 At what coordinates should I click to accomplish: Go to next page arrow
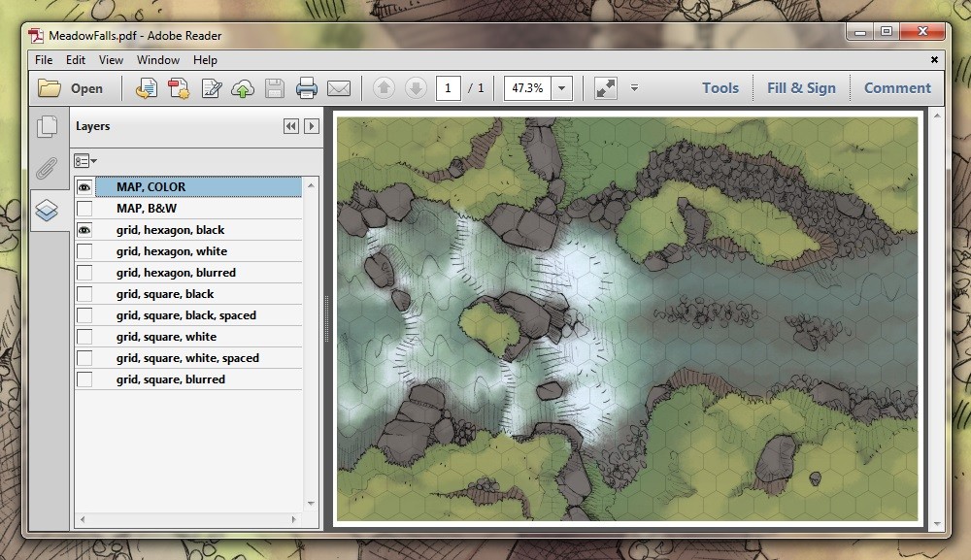[416, 88]
